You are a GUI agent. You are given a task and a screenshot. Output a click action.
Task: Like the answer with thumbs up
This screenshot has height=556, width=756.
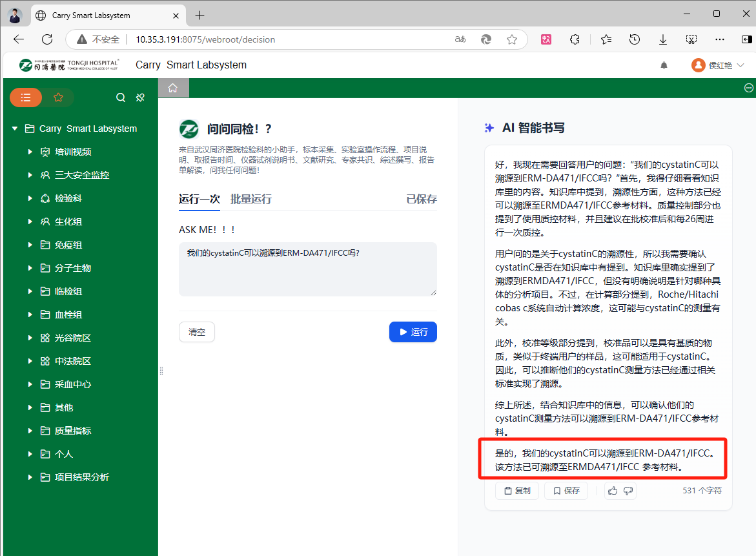613,490
